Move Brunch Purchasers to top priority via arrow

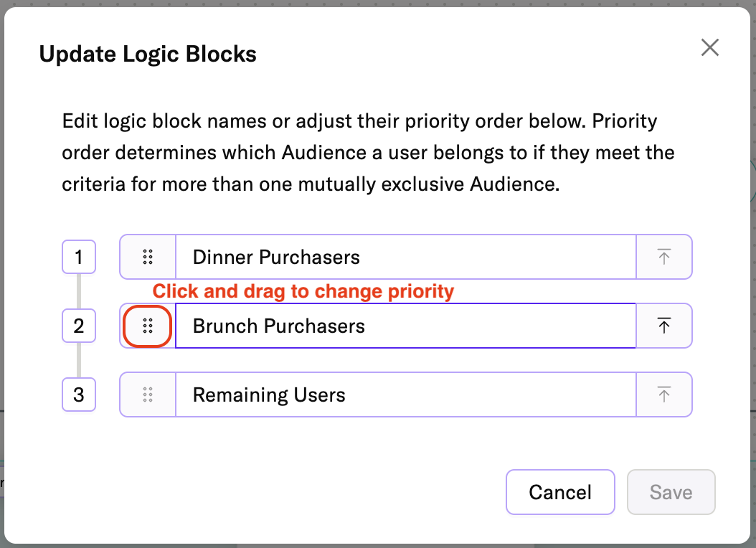tap(664, 326)
